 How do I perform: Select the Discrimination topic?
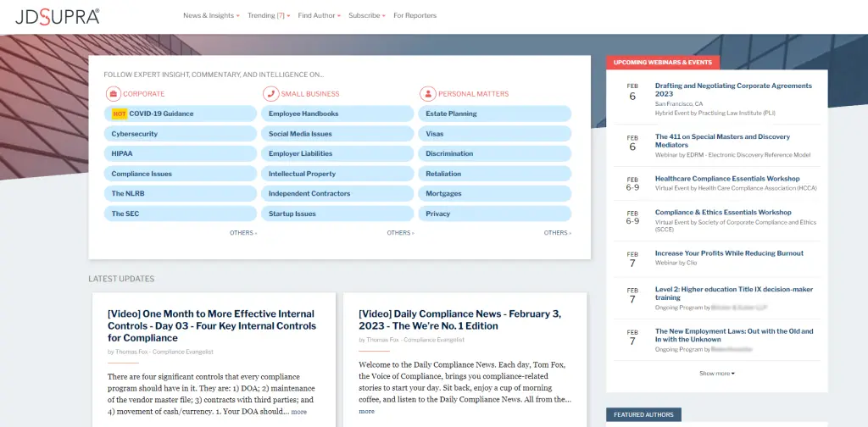(x=495, y=153)
